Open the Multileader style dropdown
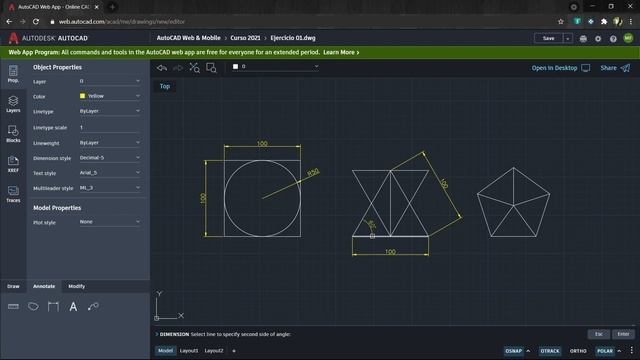 click(x=110, y=188)
